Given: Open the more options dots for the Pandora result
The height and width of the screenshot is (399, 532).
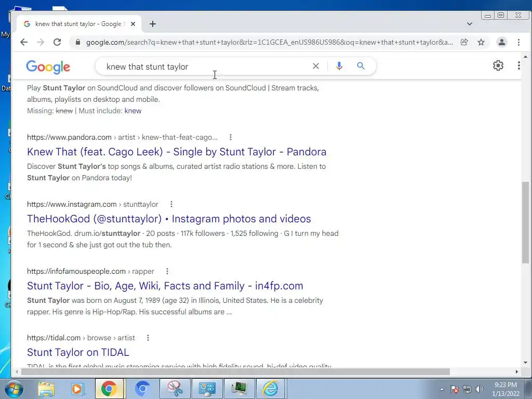Looking at the screenshot, I should 231,137.
